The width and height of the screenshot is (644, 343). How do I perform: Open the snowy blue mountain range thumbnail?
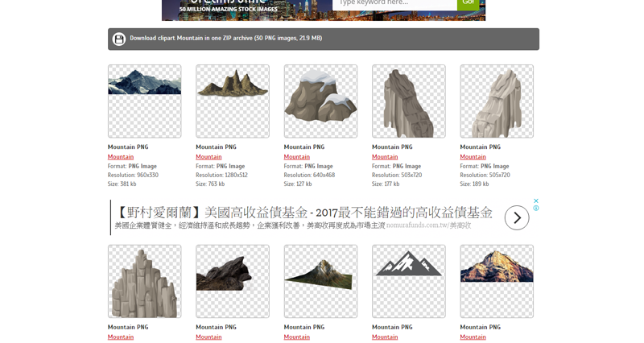coord(145,101)
